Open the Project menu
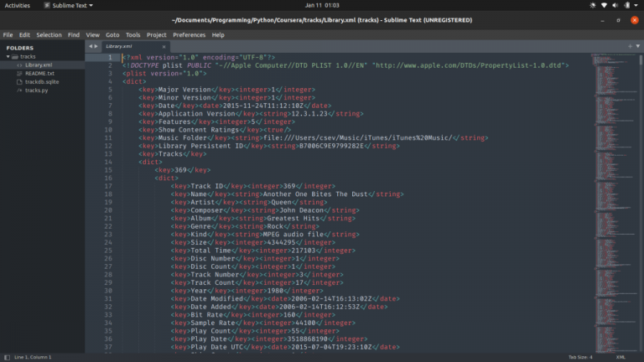The image size is (644, 362). (x=157, y=35)
